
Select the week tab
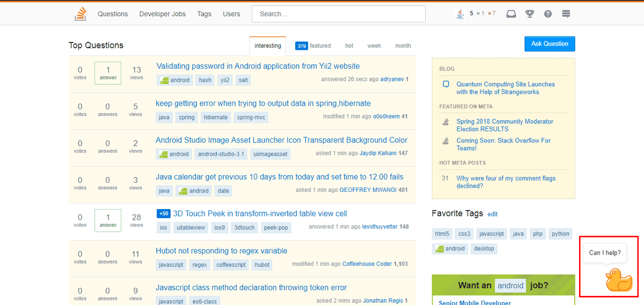coord(374,46)
